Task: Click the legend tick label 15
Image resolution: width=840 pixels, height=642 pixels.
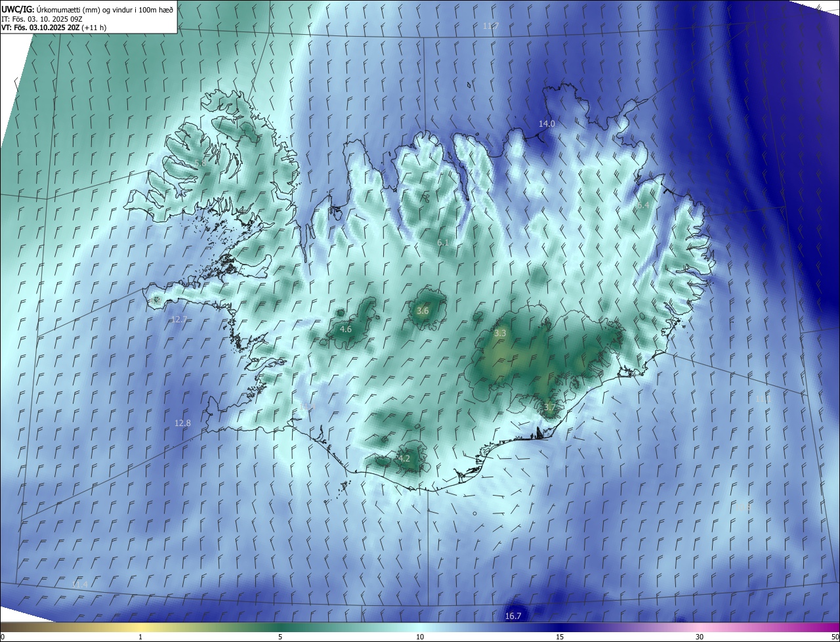Action: tap(560, 637)
